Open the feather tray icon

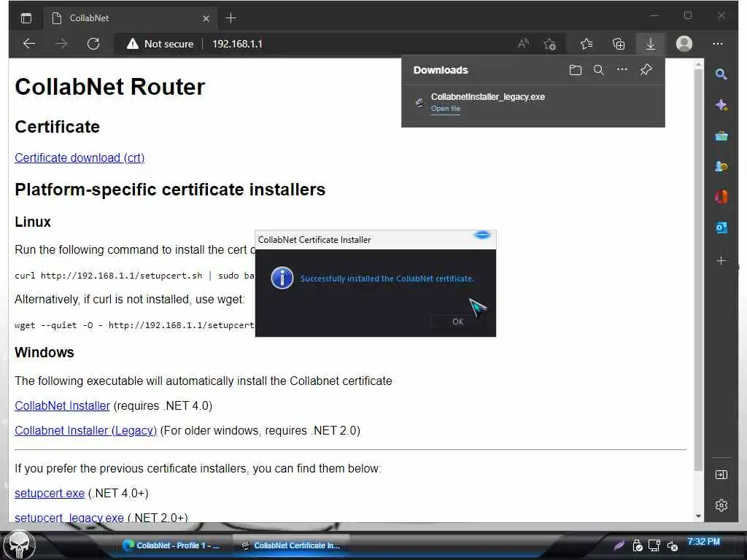click(x=619, y=545)
